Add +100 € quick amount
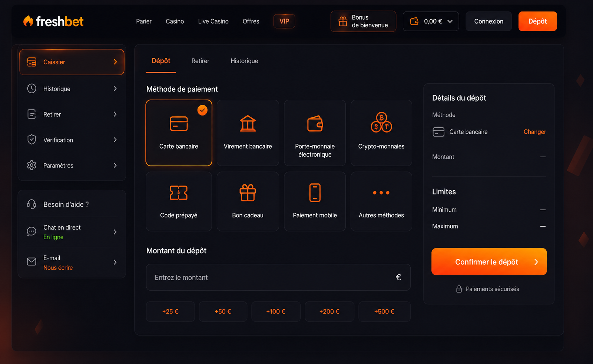Screen dimensions: 593x364 tap(276, 311)
